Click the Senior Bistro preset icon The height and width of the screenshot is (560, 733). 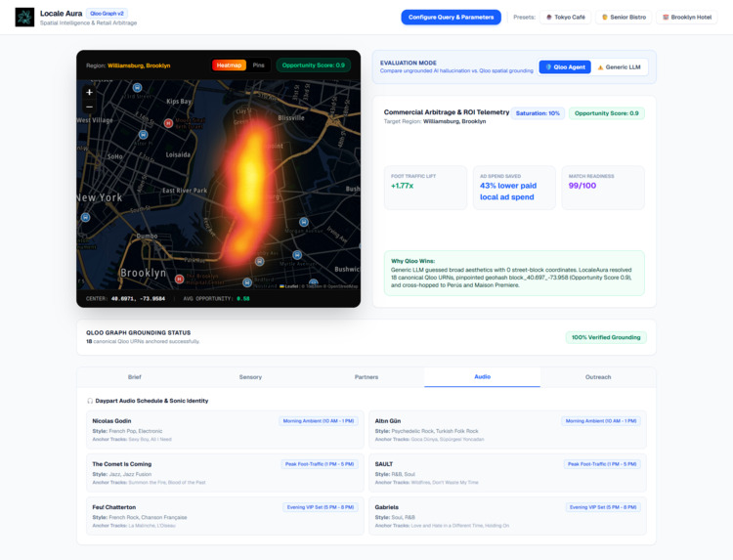click(x=604, y=18)
